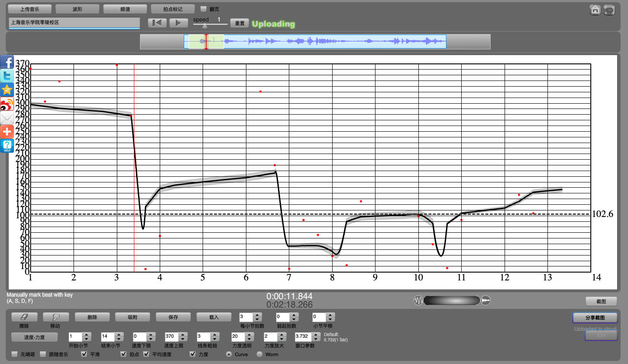Switch to the 频谱 spectrum view

coord(125,9)
